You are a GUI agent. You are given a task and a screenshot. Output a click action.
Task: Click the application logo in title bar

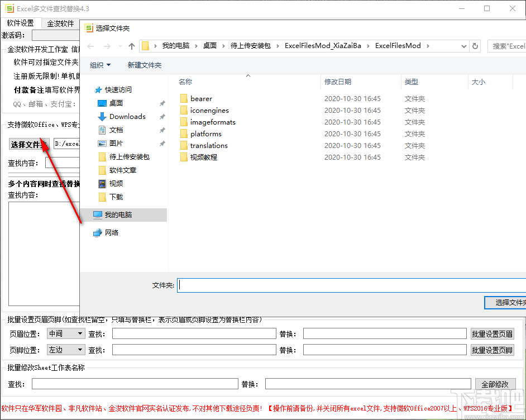(9, 8)
